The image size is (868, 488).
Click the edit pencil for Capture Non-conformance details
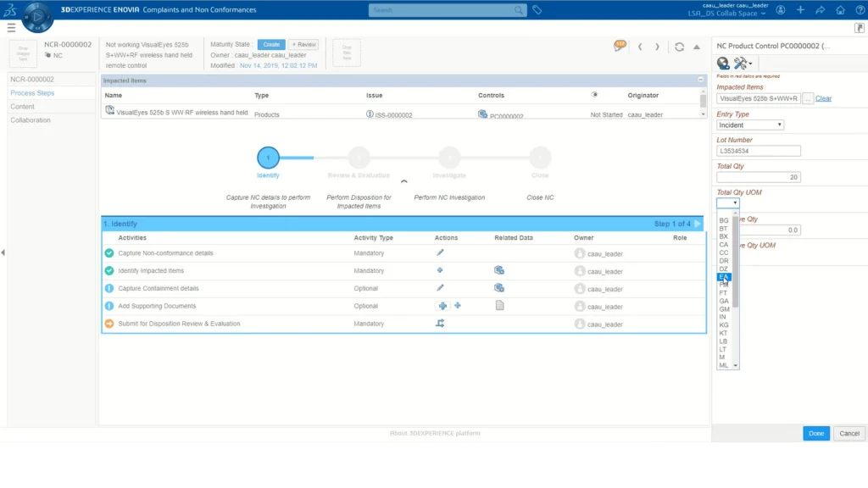click(x=440, y=252)
